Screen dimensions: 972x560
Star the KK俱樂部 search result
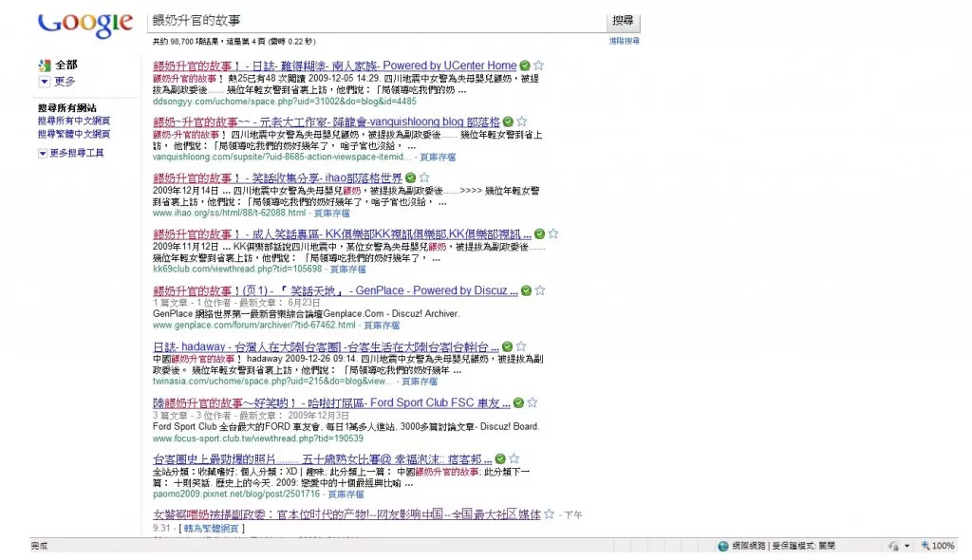[553, 233]
